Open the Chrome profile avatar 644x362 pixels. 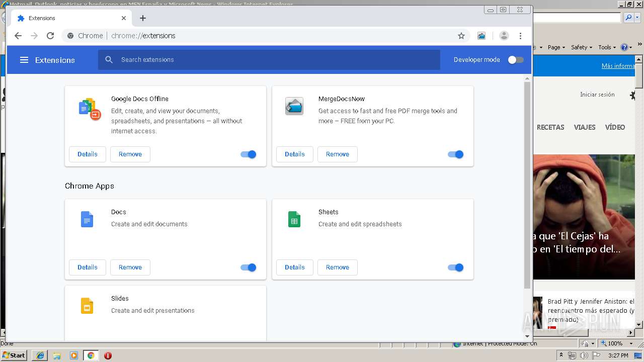[504, 36]
